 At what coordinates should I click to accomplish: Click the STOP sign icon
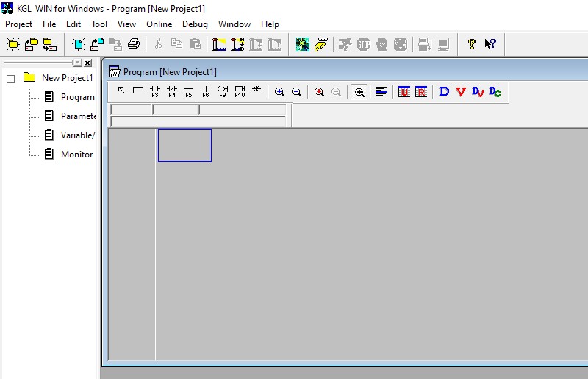[x=363, y=44]
